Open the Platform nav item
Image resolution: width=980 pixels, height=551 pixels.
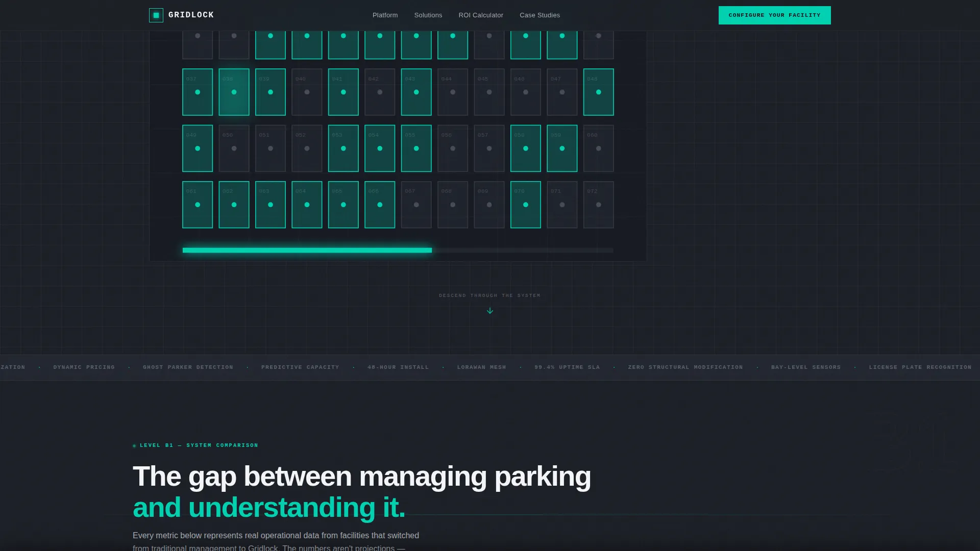point(385,15)
